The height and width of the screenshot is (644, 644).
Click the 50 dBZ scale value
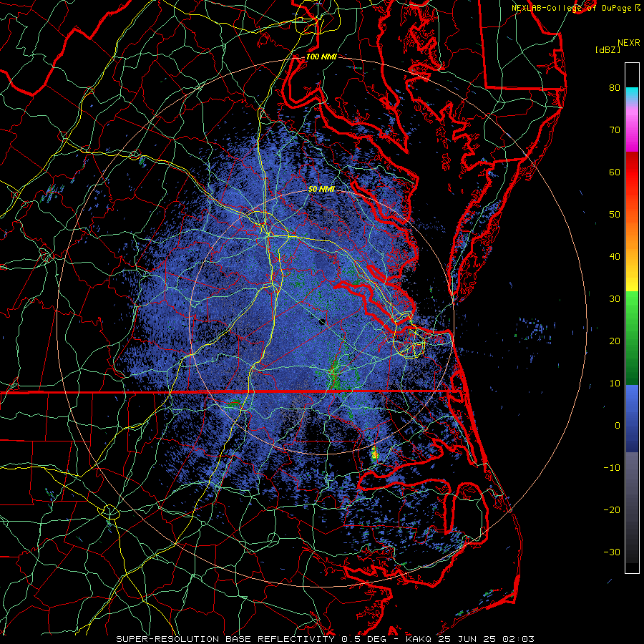pos(615,215)
